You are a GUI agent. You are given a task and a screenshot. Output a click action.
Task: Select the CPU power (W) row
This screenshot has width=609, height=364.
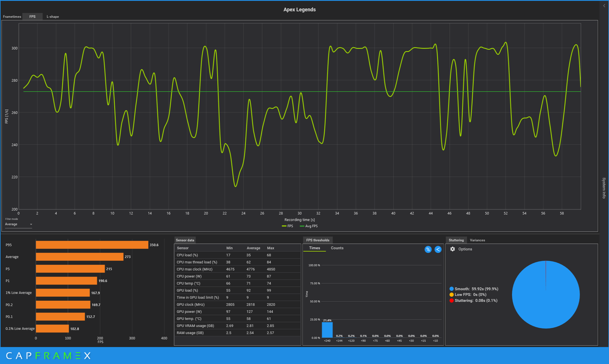238,276
